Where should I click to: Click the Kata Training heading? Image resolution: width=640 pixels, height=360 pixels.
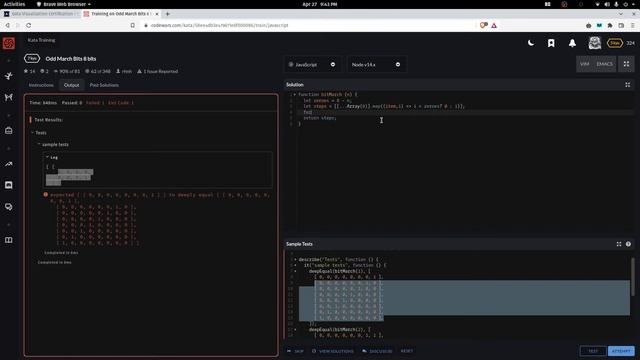[x=41, y=40]
